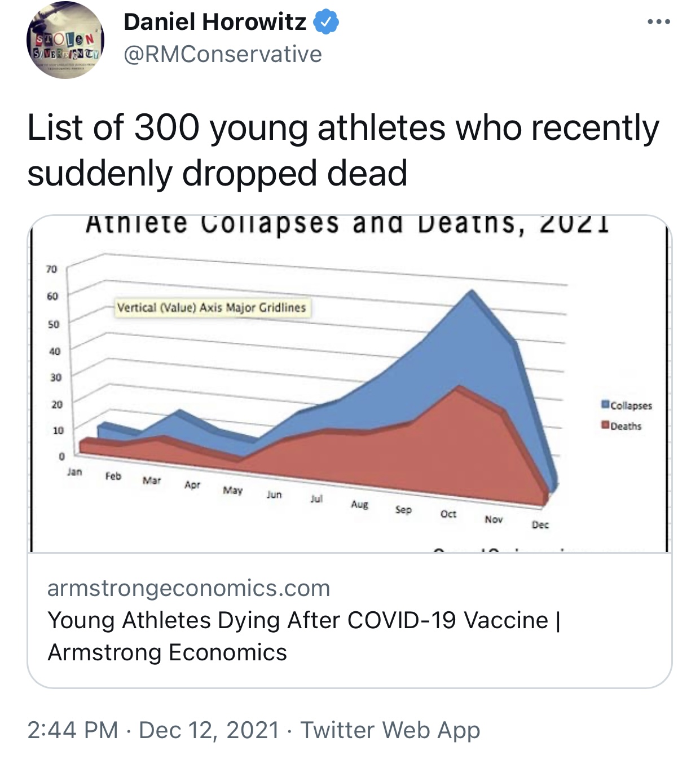This screenshot has width=700, height=759.
Task: Click the chart title Athlete Collapses and Deaths
Action: click(x=347, y=224)
